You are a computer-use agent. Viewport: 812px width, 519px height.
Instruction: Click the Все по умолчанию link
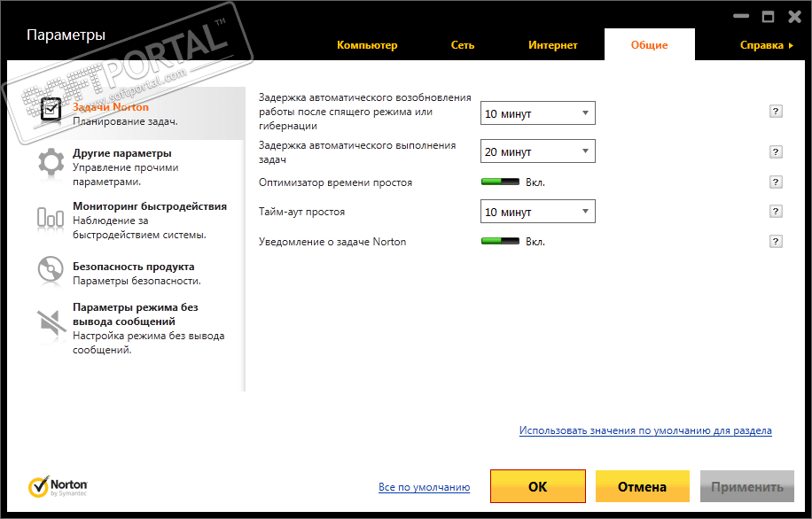click(x=424, y=487)
